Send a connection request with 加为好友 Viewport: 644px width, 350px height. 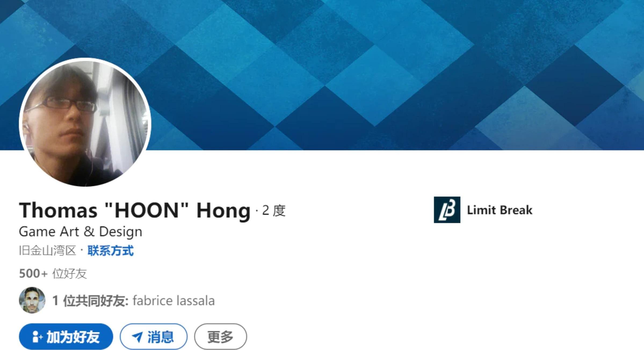coord(66,337)
